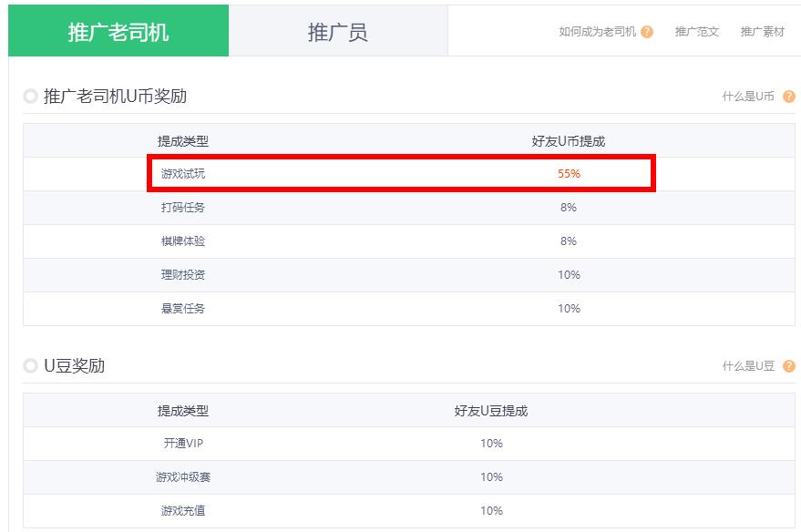Click question icon next to 什么是U豆
This screenshot has height=532, width=801.
[789, 365]
